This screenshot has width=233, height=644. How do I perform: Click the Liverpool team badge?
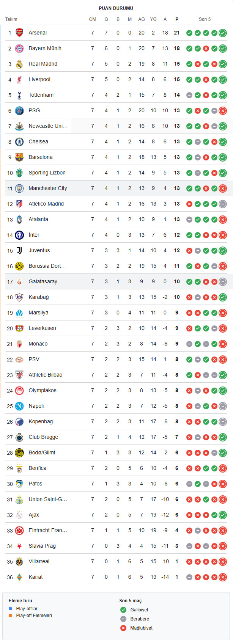19,80
